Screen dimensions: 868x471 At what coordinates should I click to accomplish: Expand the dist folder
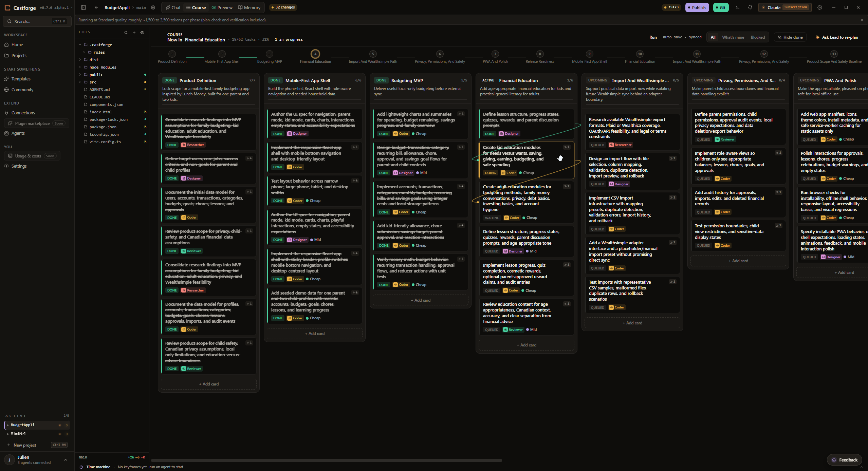(80, 60)
